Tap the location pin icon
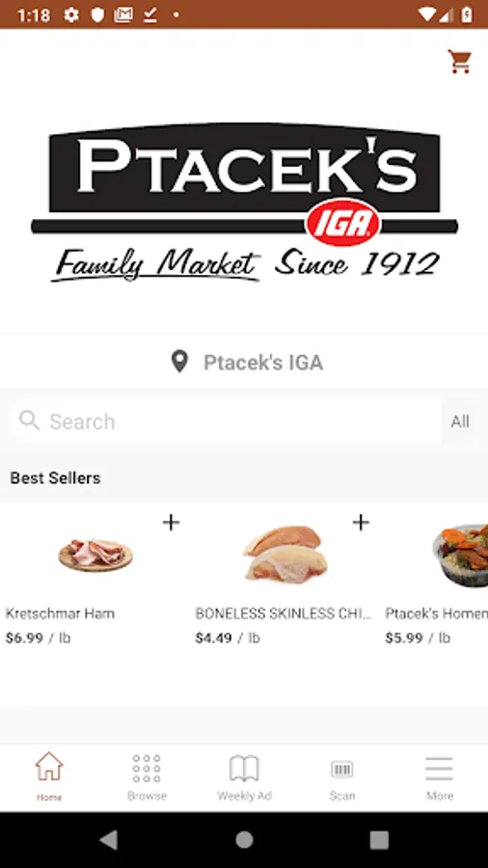This screenshot has width=488, height=868. [179, 363]
